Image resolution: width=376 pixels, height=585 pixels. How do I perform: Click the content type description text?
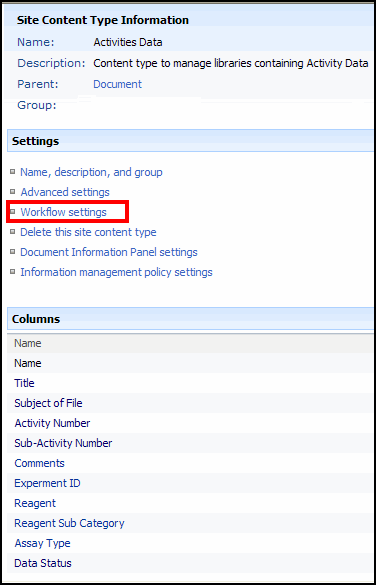231,63
